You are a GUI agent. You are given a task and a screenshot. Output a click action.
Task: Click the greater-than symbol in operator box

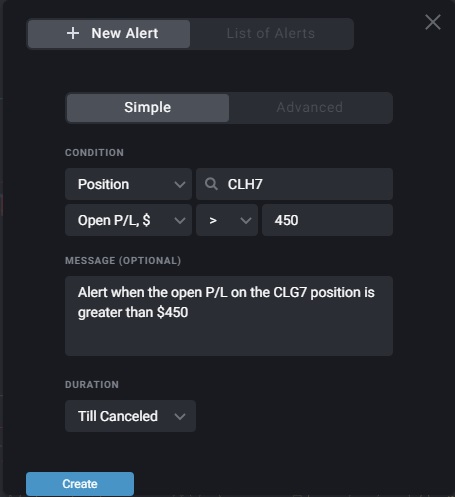tap(213, 220)
